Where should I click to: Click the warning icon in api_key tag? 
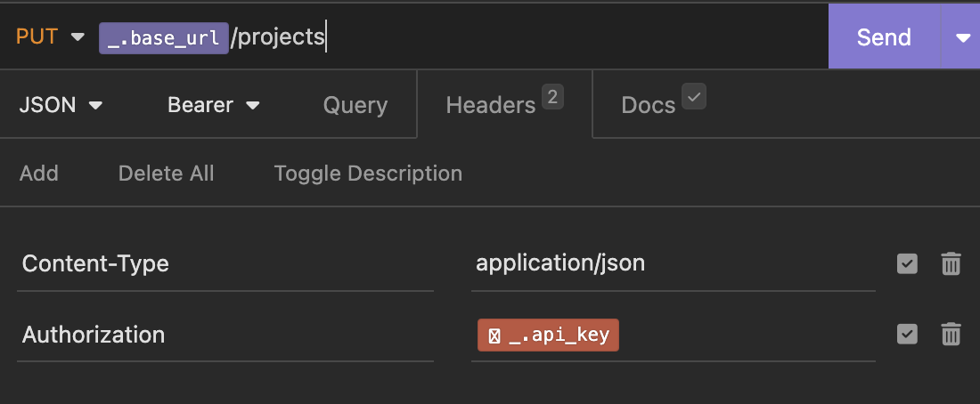coord(494,336)
